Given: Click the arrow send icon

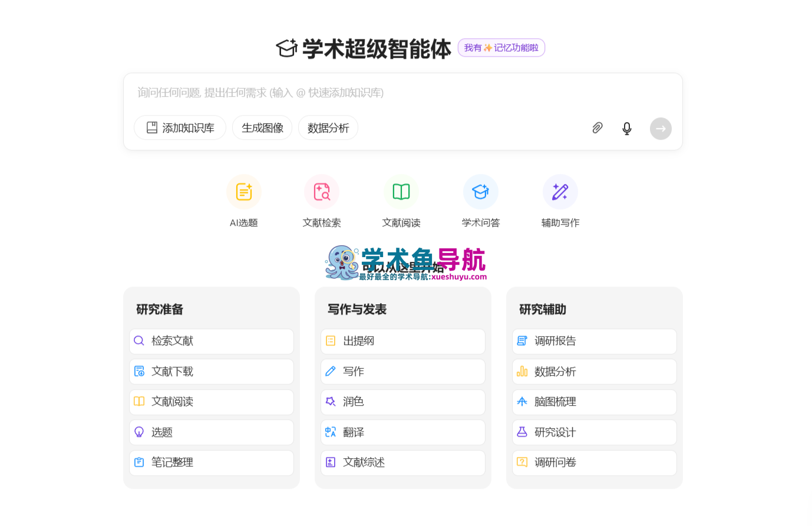Looking at the screenshot, I should (x=660, y=128).
